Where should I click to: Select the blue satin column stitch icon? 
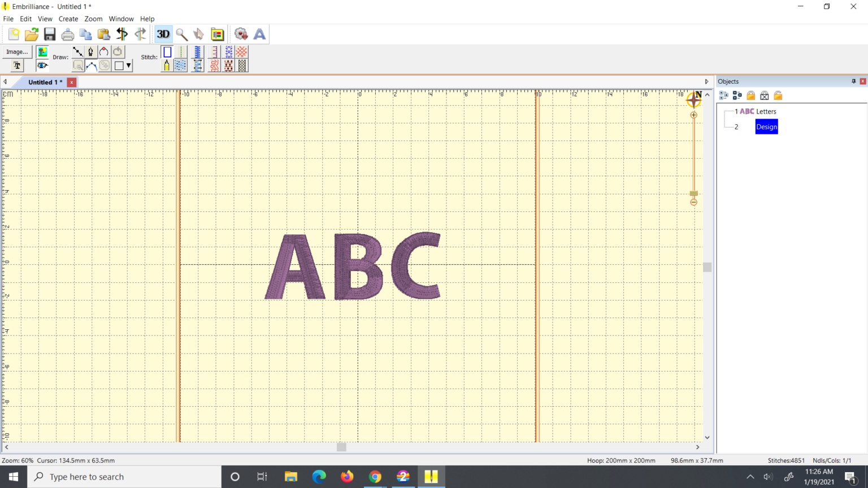click(198, 51)
